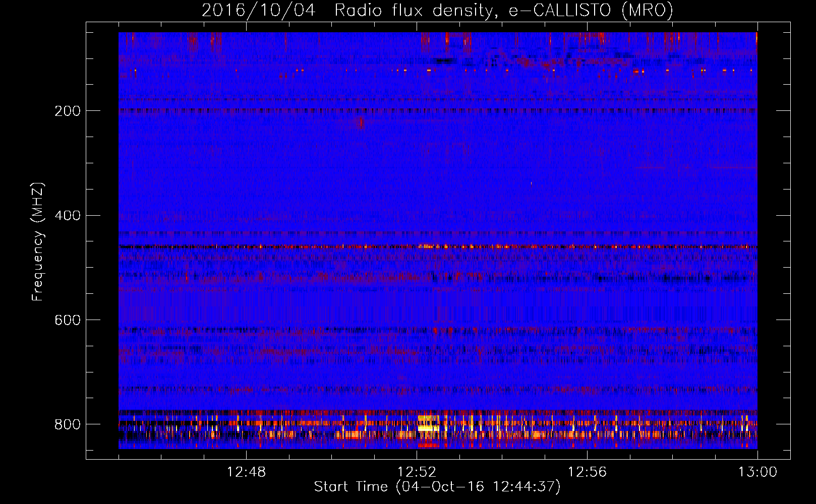Click the date "2016/10/04" in the title
Screen dimensions: 816x504
tap(259, 10)
